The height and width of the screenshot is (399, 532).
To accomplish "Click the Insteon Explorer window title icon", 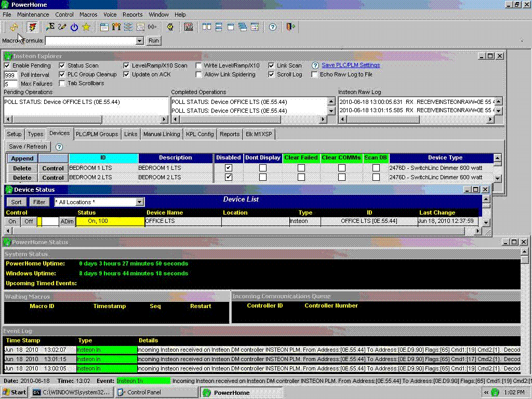I will [8, 56].
